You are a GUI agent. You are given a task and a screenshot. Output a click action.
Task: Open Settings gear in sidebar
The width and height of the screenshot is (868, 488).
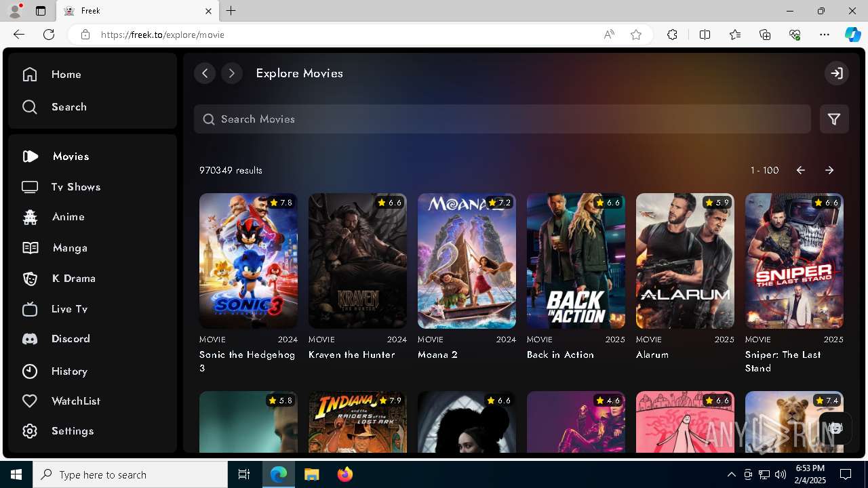pyautogui.click(x=30, y=431)
